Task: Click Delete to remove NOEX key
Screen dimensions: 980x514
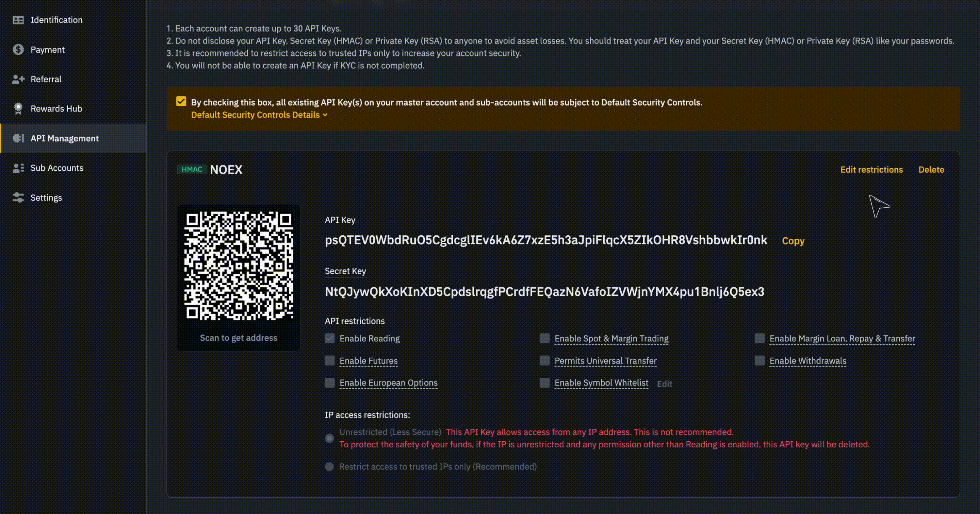Action: pyautogui.click(x=931, y=170)
